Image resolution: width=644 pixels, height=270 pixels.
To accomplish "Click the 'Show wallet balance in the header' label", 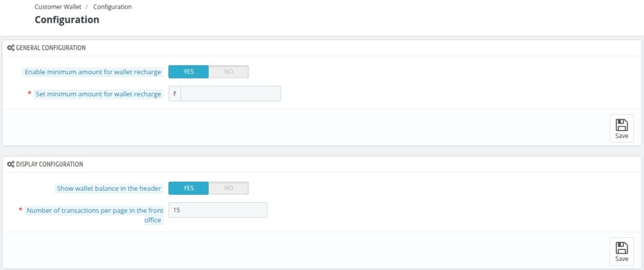I will point(108,188).
